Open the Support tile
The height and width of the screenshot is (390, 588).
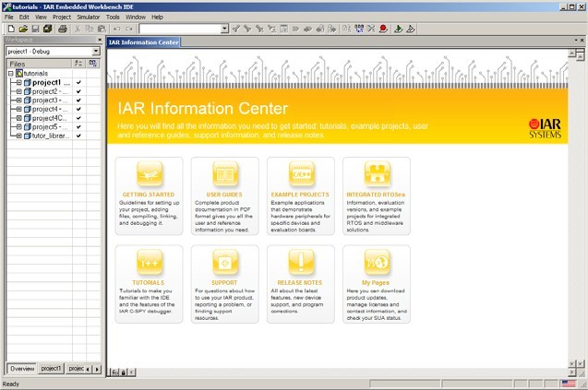(x=224, y=284)
